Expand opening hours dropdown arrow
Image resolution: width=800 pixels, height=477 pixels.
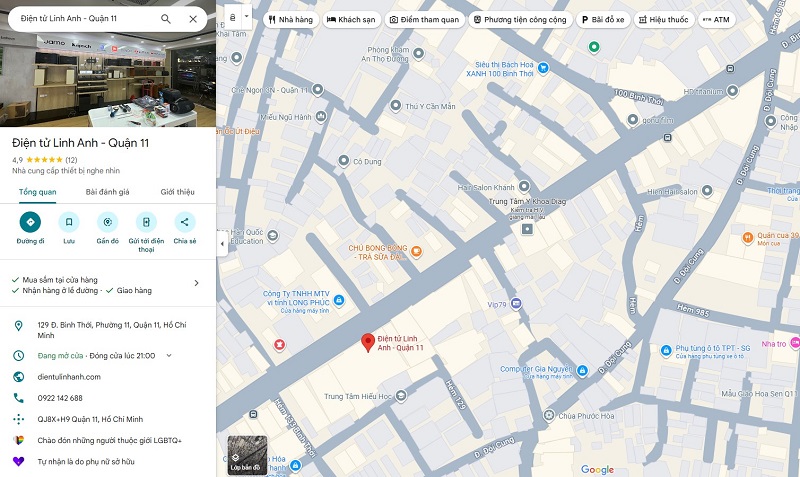169,356
